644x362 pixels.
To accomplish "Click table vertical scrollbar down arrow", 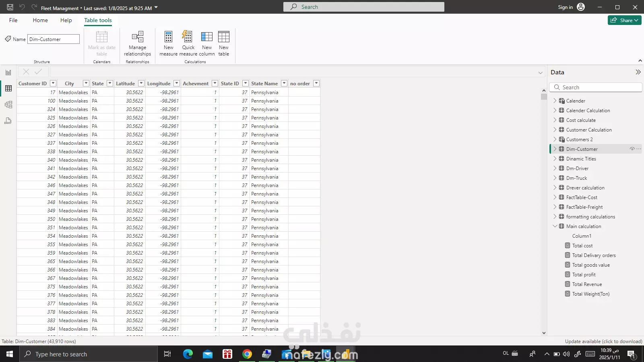I will [x=544, y=333].
